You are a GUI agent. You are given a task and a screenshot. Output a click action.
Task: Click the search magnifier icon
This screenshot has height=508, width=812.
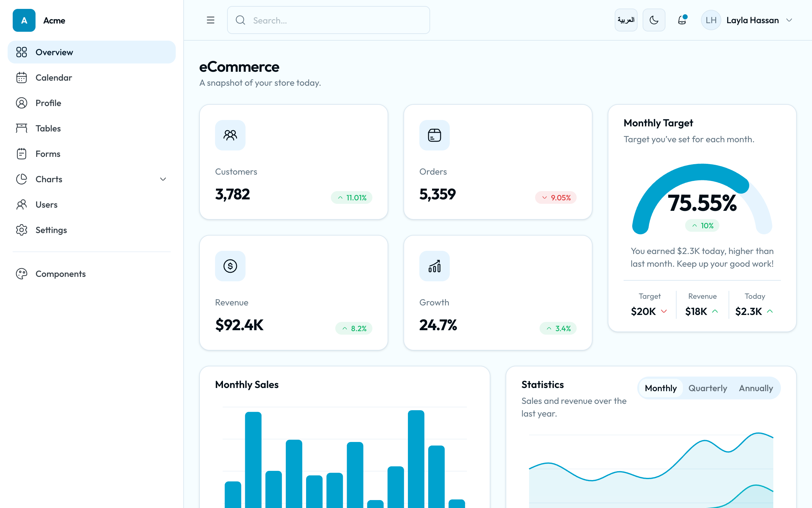pyautogui.click(x=240, y=20)
